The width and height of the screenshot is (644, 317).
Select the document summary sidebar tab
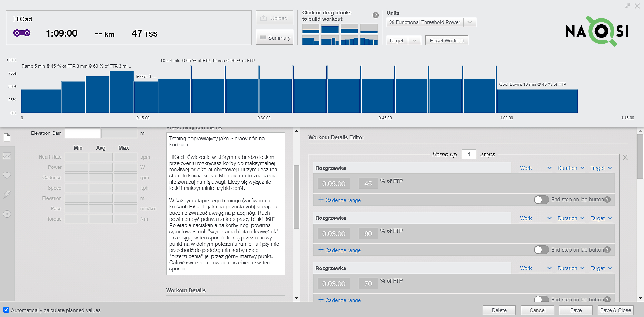(7, 137)
